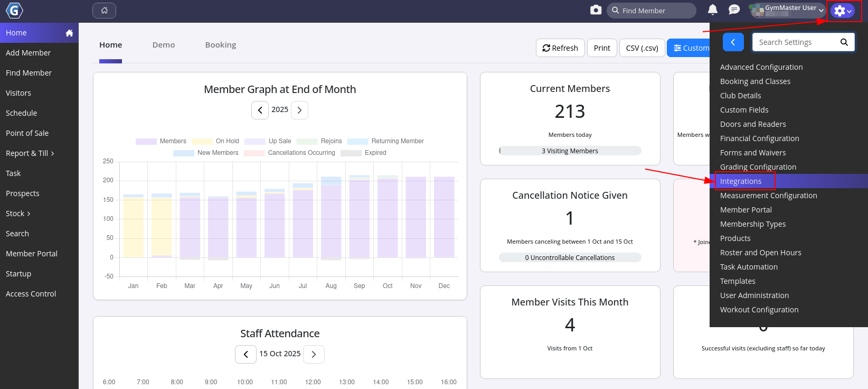Viewport: 868px width, 389px height.
Task: Expand the Stock sidebar menu
Action: (x=18, y=214)
